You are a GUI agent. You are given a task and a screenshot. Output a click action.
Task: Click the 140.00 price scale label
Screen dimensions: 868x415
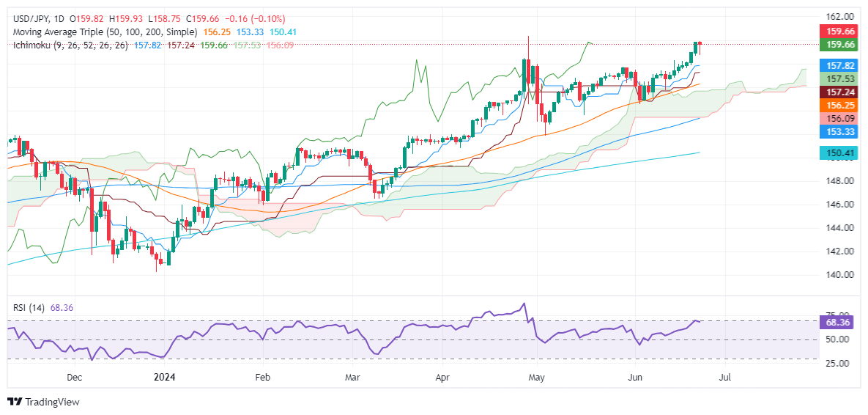click(837, 275)
